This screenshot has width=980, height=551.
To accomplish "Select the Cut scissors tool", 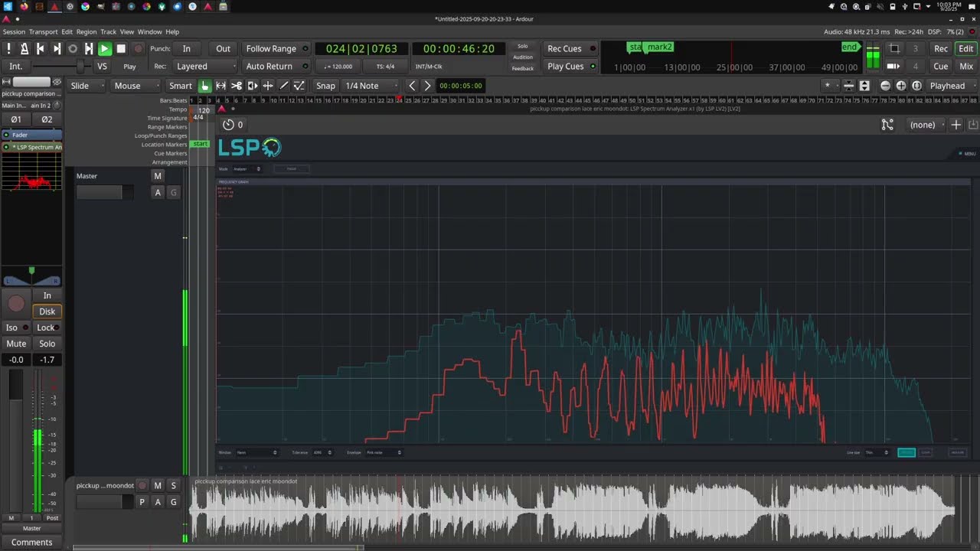I will [x=237, y=86].
